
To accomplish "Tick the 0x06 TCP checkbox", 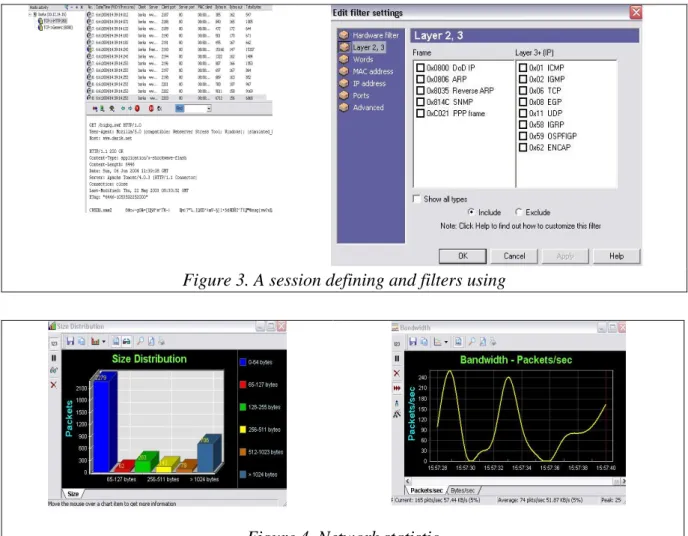I will (523, 90).
